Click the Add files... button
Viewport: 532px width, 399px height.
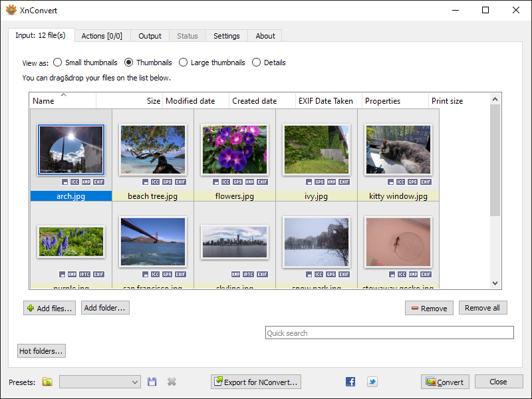coord(49,308)
